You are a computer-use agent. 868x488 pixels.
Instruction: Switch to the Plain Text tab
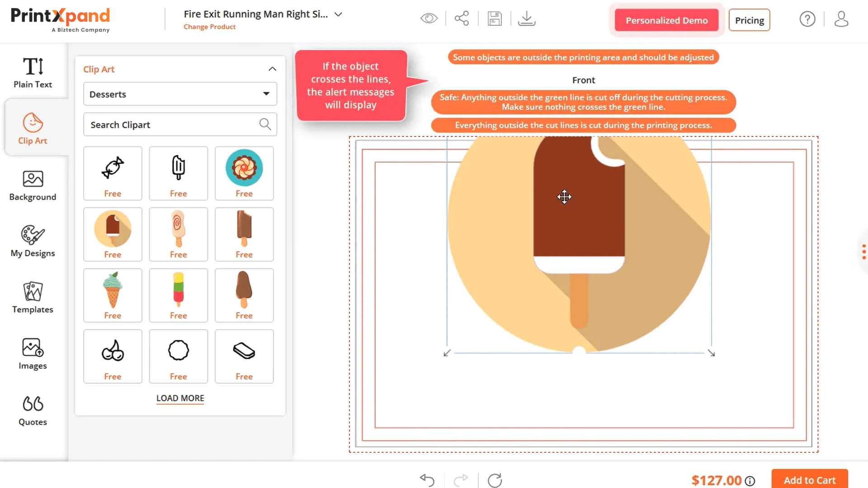[33, 72]
